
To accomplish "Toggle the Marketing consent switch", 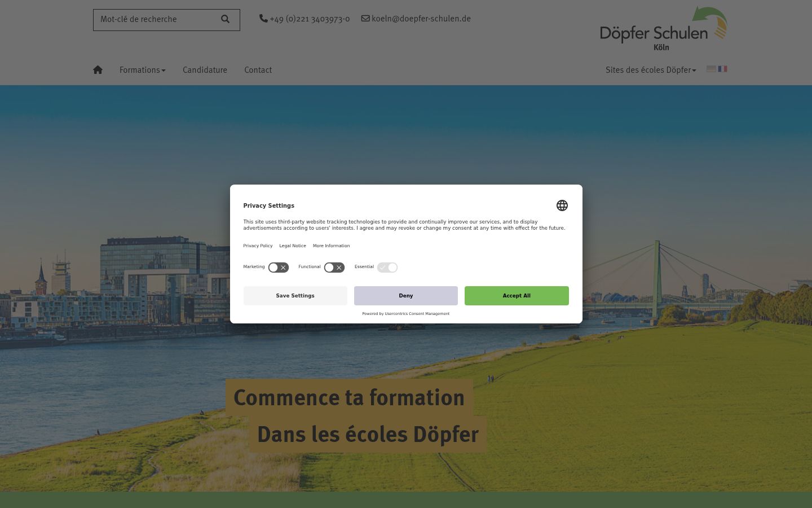I will [279, 268].
